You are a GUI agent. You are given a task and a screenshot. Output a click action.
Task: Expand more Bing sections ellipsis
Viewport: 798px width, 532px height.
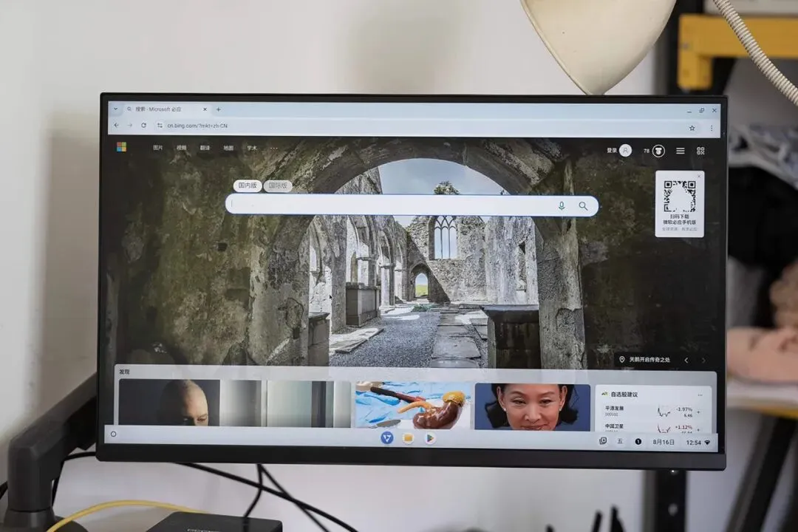coord(274,148)
